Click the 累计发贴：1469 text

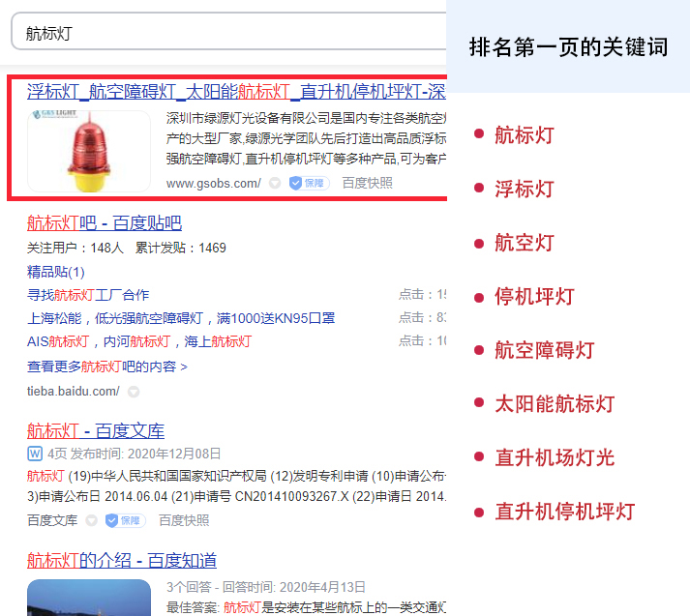pos(180,248)
